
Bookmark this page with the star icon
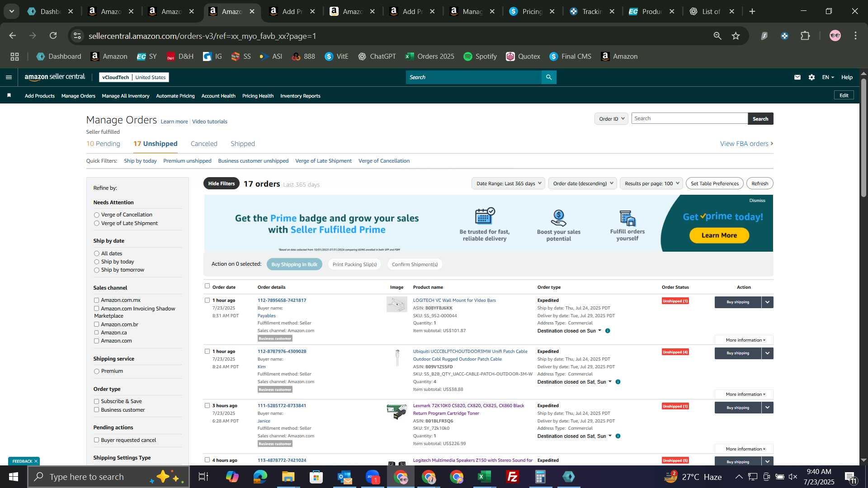tap(736, 36)
